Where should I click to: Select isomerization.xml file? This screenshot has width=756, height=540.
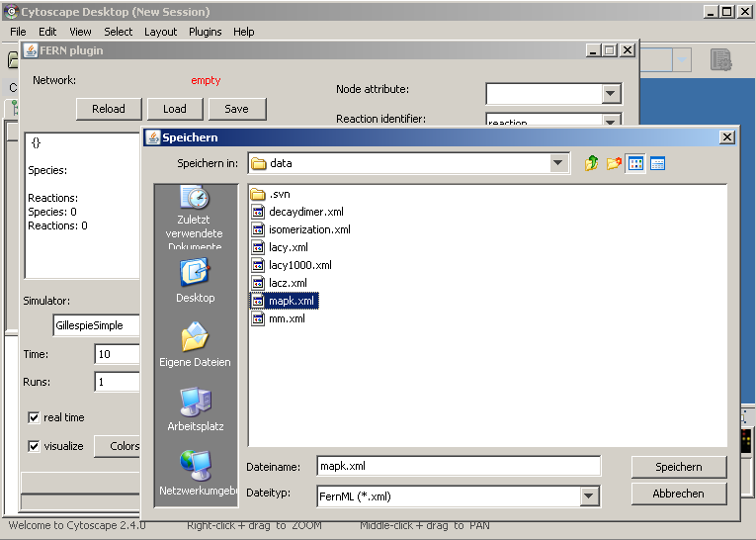point(300,229)
